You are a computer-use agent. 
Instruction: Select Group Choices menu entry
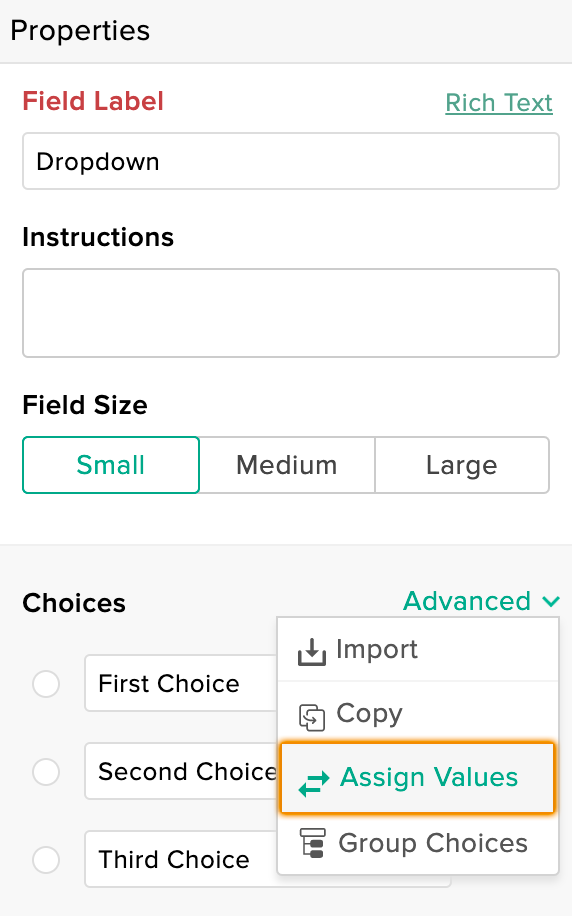pyautogui.click(x=418, y=844)
